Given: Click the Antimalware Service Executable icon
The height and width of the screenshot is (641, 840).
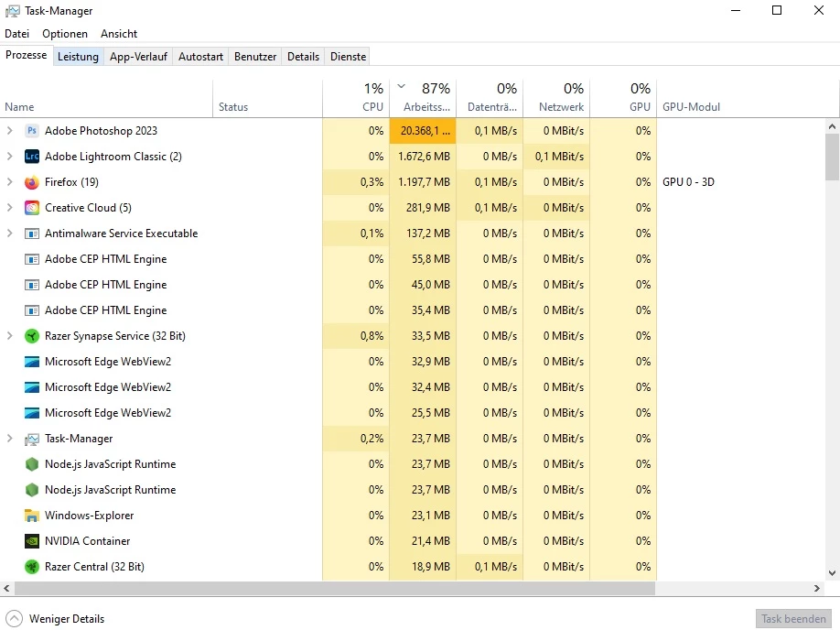Looking at the screenshot, I should tap(32, 234).
